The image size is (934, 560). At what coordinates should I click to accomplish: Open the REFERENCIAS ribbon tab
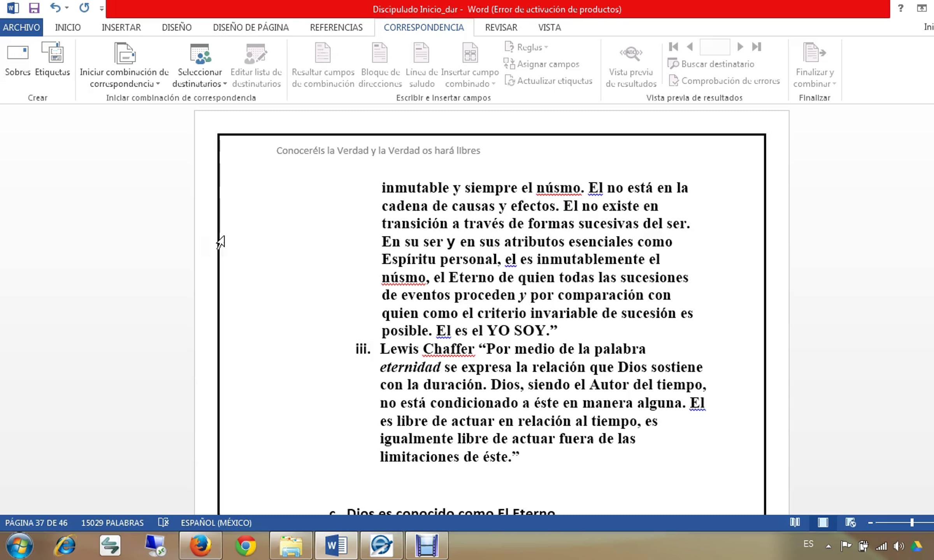click(x=336, y=28)
